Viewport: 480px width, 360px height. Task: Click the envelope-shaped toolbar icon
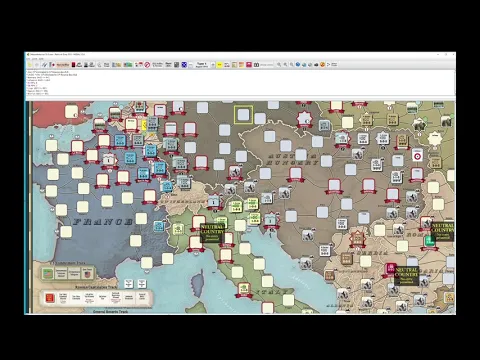click(106, 65)
